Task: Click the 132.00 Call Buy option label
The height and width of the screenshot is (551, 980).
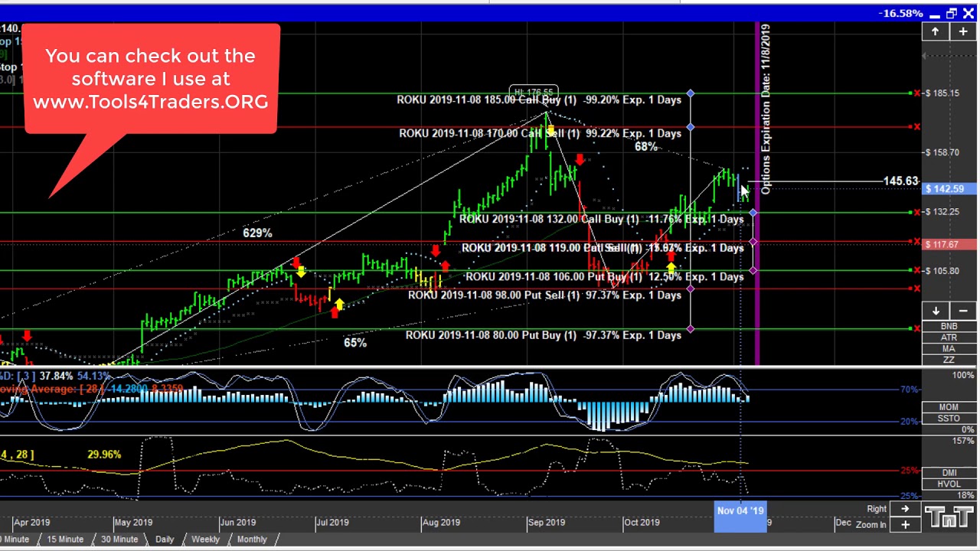Action: click(601, 219)
